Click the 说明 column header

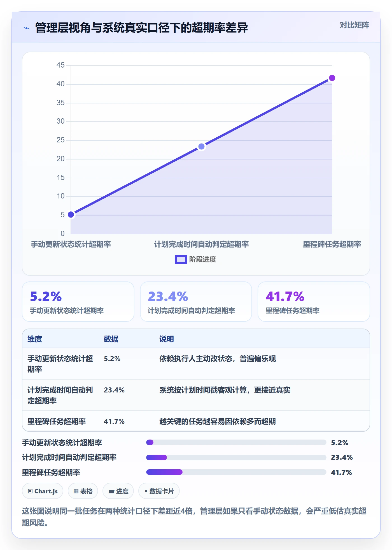[167, 339]
